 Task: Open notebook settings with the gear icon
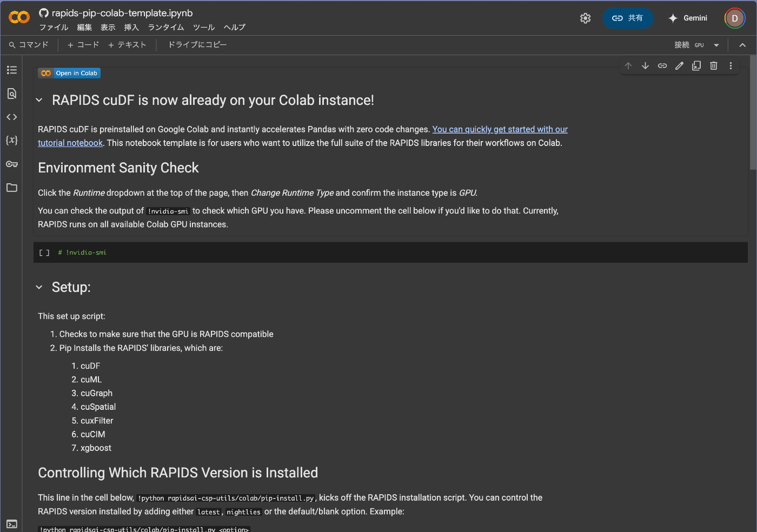586,18
